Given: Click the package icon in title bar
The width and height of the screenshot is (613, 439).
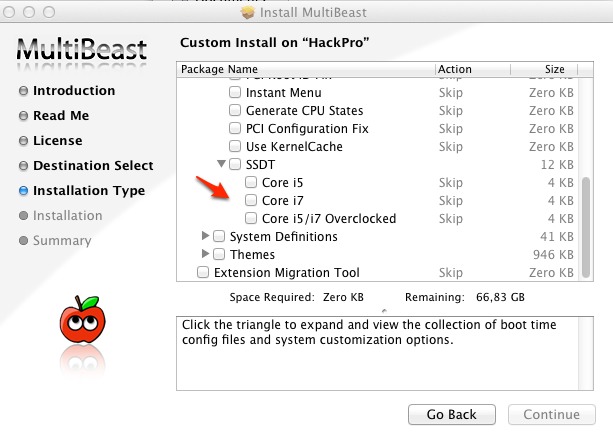Looking at the screenshot, I should point(247,12).
